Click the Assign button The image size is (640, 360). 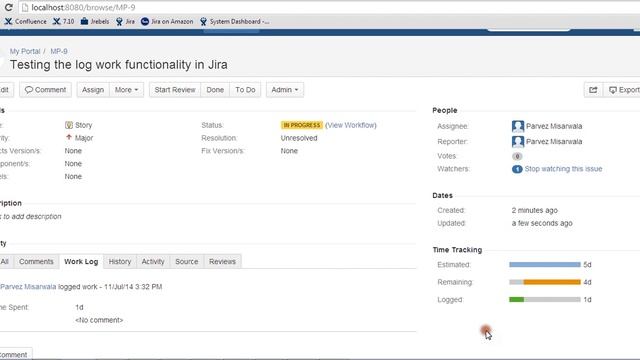click(x=93, y=90)
